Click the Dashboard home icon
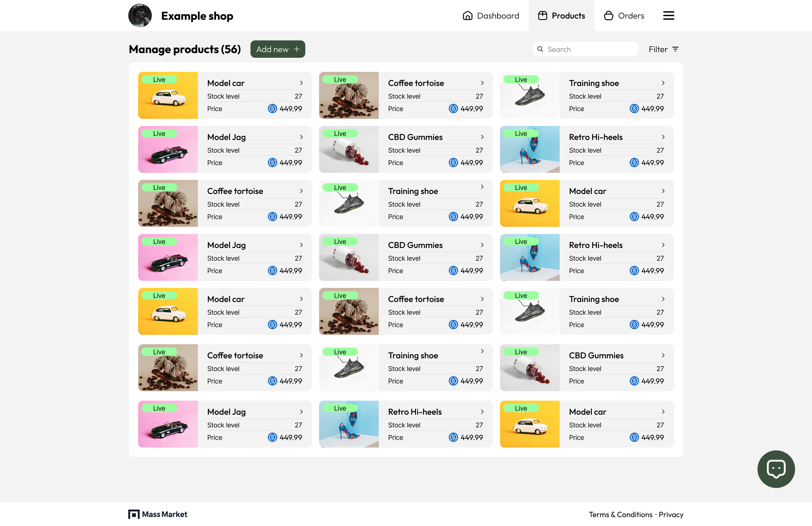Image resolution: width=812 pixels, height=526 pixels. (467, 16)
